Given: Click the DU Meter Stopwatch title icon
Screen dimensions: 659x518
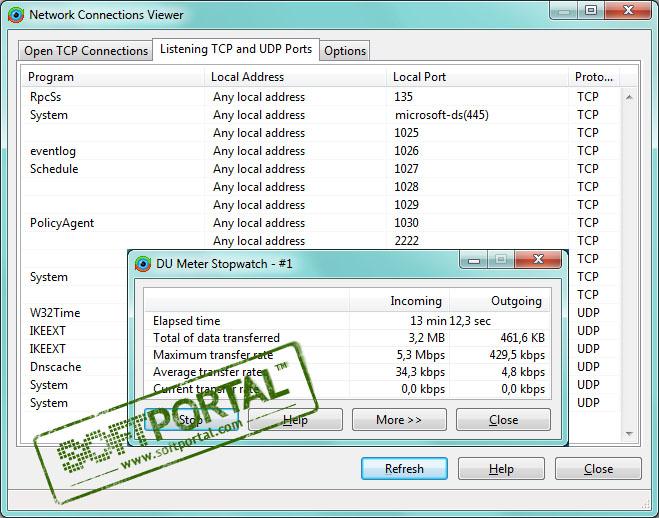Looking at the screenshot, I should [x=143, y=264].
